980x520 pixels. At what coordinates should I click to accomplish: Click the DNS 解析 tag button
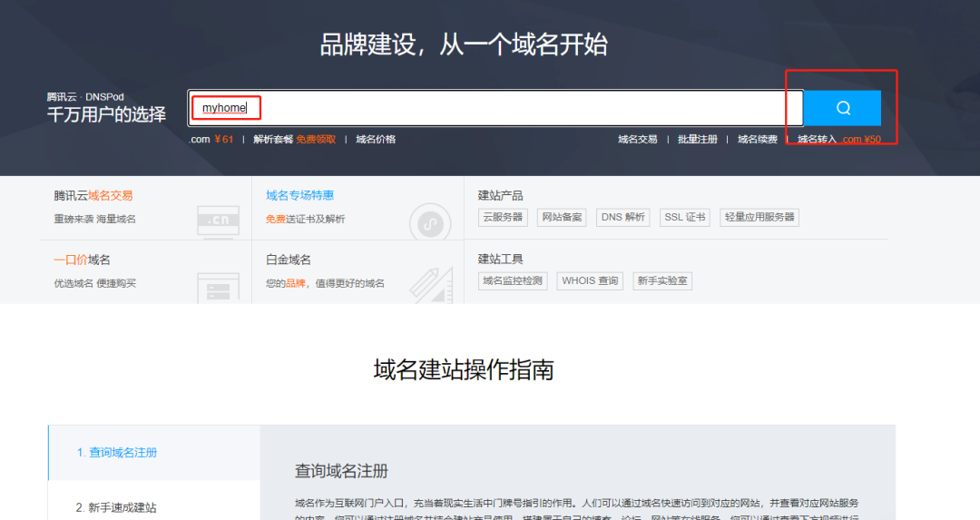(x=623, y=218)
